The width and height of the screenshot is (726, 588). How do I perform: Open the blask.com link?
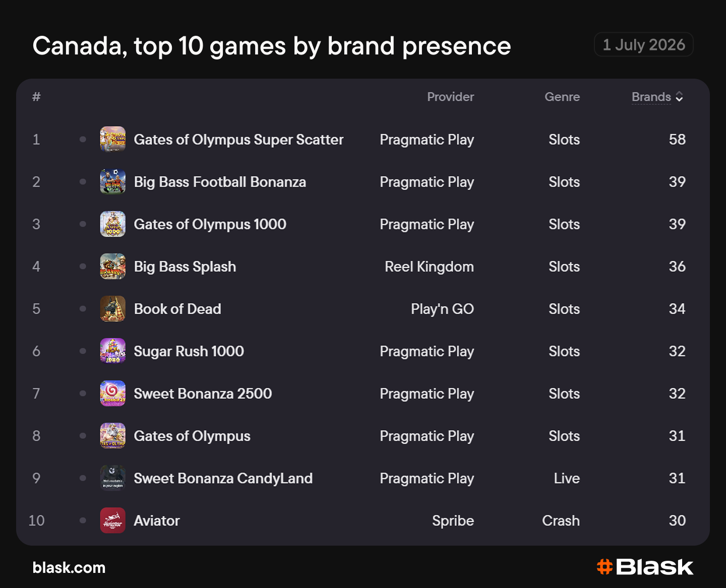pos(69,568)
